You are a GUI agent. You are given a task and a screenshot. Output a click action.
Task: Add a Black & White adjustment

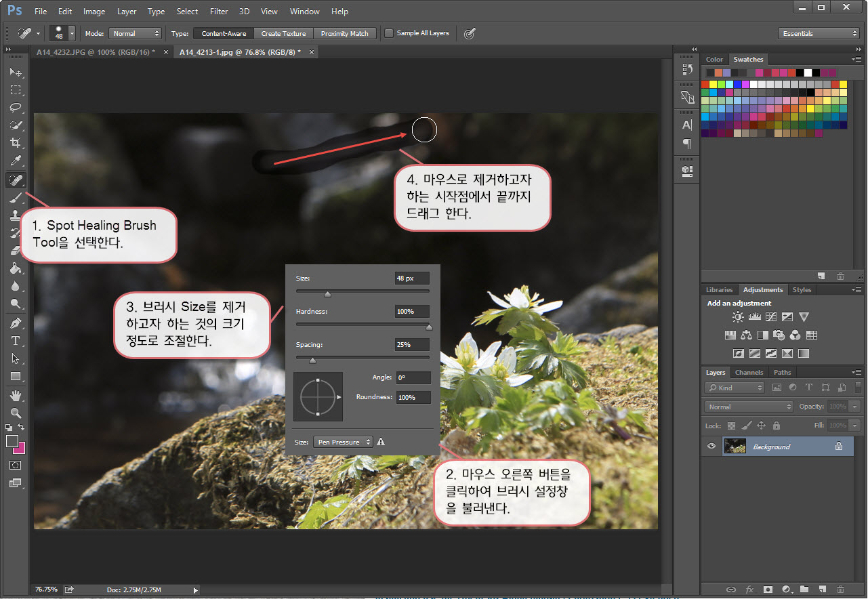coord(763,335)
